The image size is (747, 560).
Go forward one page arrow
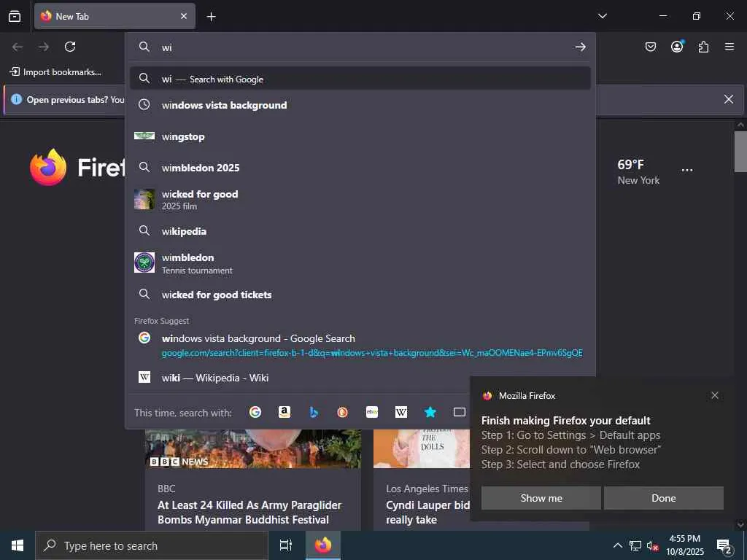tap(44, 47)
